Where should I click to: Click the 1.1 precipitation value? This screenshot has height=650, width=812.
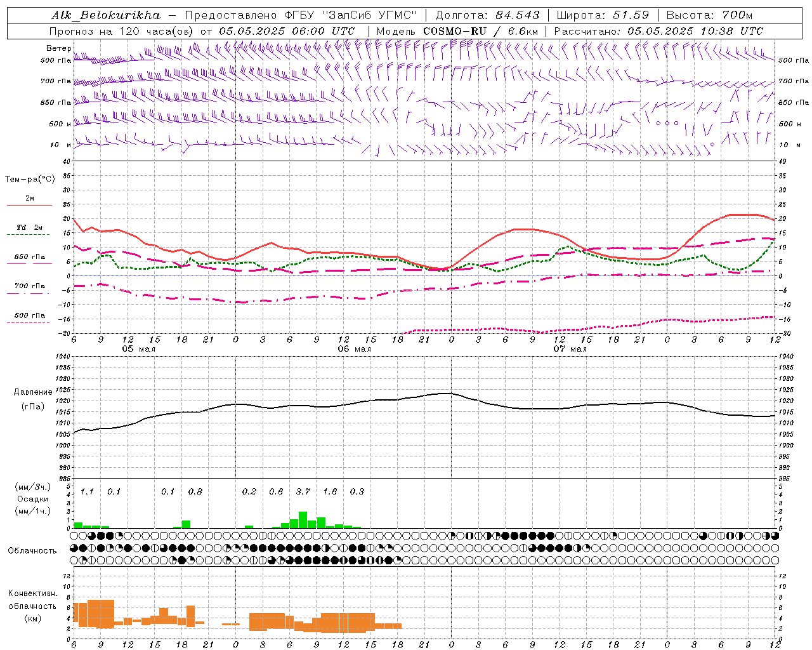click(87, 492)
